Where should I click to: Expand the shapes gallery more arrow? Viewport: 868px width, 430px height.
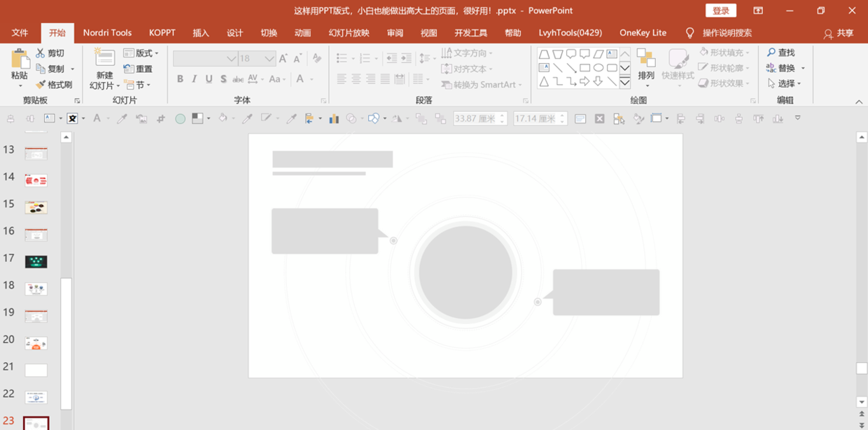[625, 83]
